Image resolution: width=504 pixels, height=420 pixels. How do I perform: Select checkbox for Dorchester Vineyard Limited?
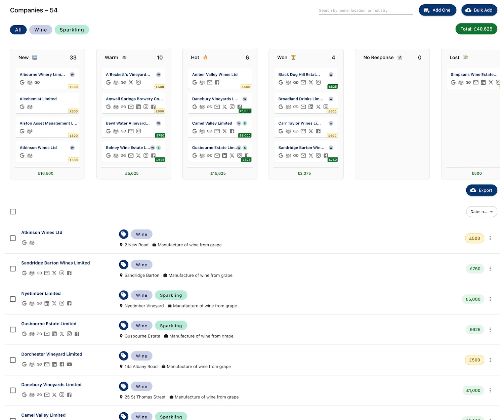click(x=13, y=360)
